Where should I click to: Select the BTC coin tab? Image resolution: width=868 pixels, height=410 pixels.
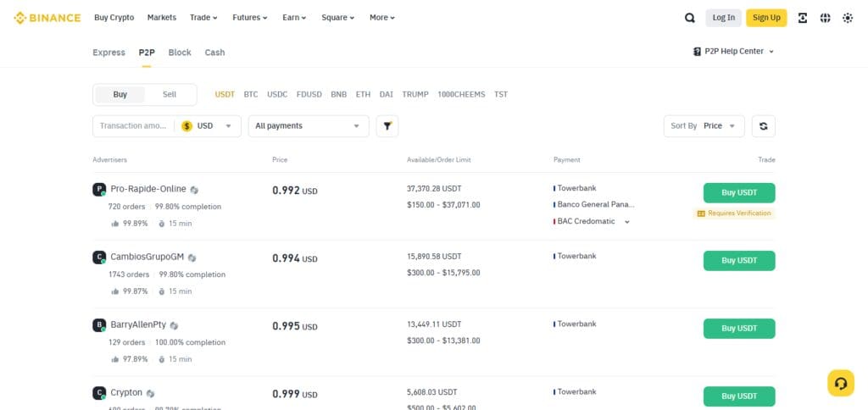pyautogui.click(x=251, y=95)
